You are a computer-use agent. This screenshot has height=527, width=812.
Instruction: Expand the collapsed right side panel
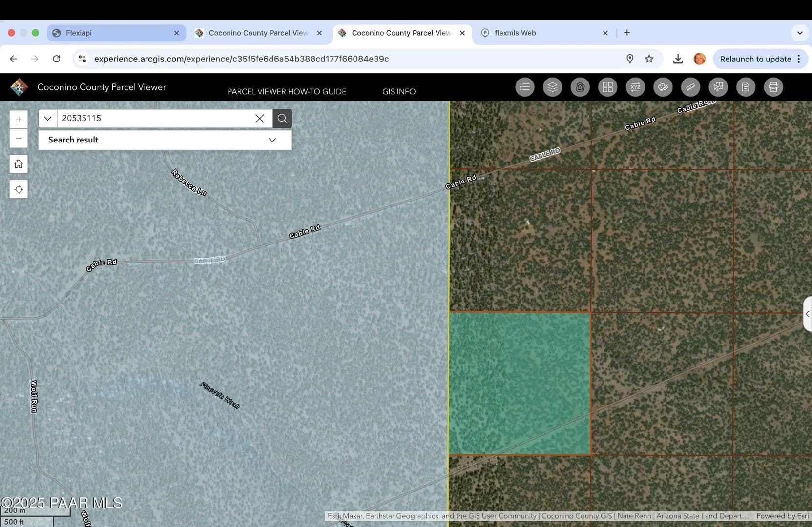click(x=807, y=314)
